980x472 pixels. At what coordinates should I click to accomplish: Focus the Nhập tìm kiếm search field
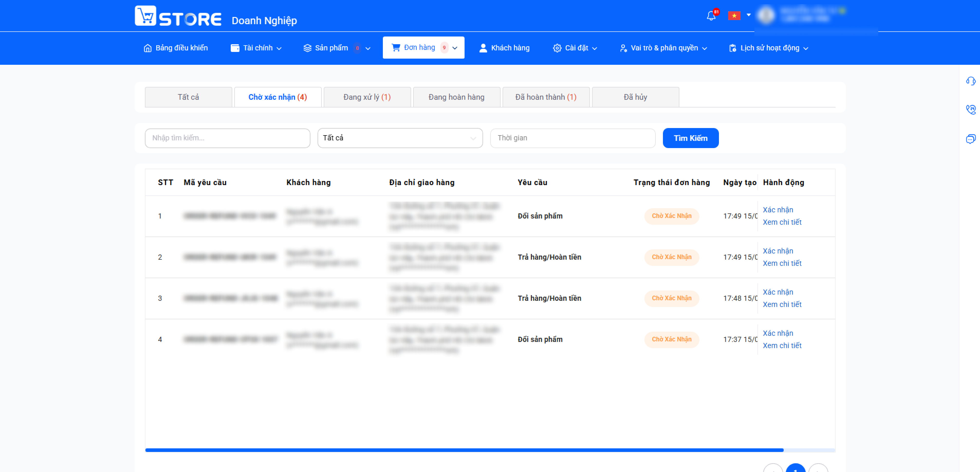227,138
